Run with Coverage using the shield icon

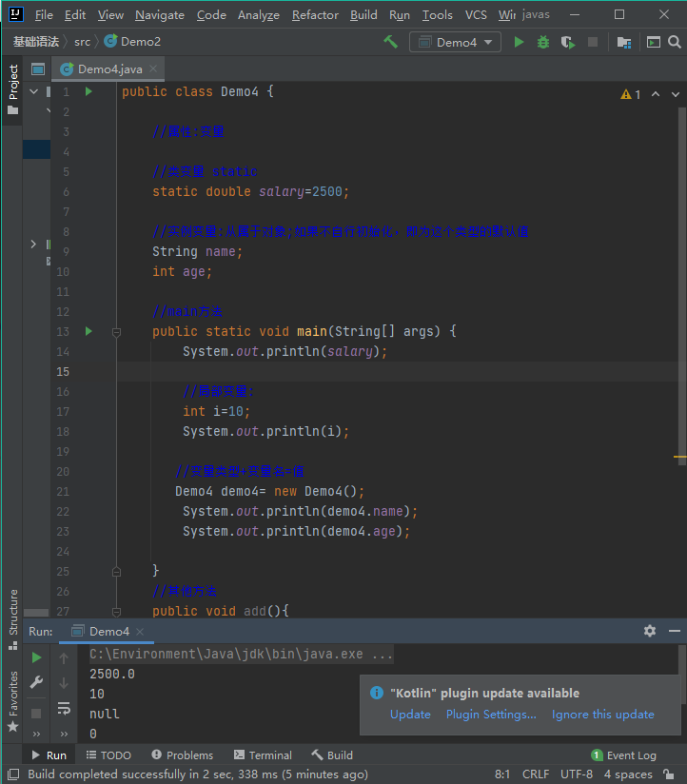(568, 42)
